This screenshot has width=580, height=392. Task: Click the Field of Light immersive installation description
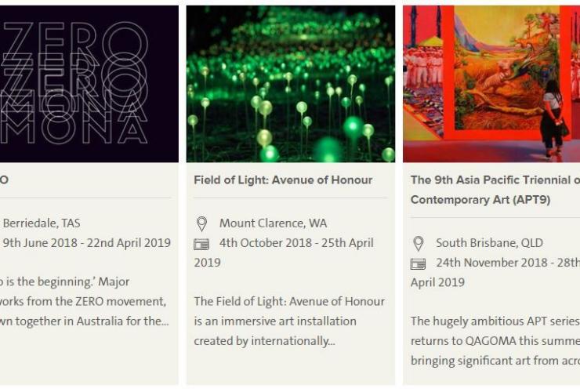(289, 321)
